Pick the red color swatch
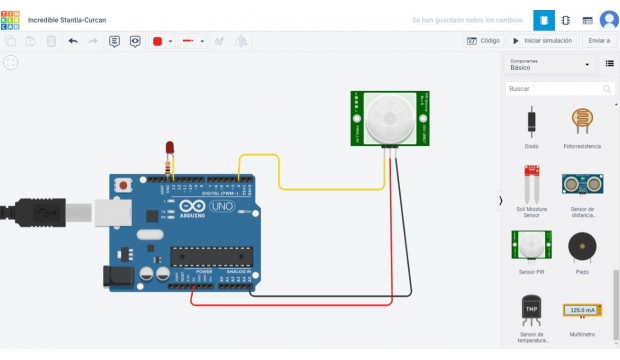The width and height of the screenshot is (620, 360). pyautogui.click(x=157, y=41)
